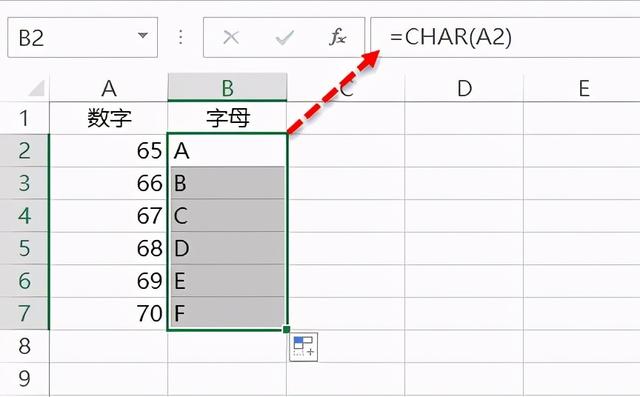Select column A header
The width and height of the screenshot is (640, 397).
click(109, 88)
